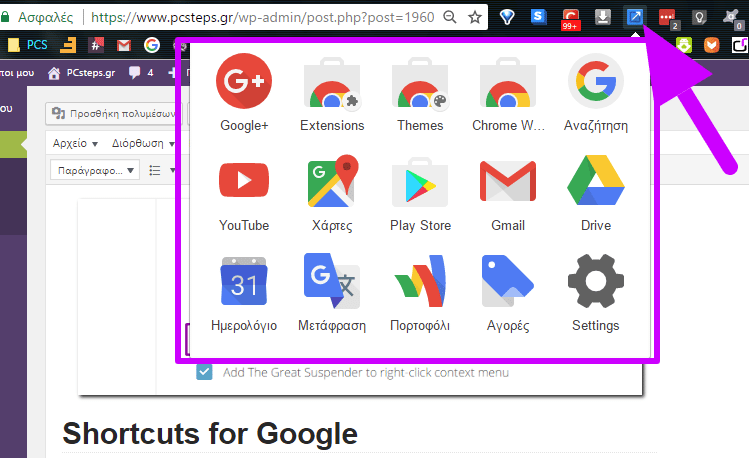Click the zoom magnifier in address bar
The height and width of the screenshot is (458, 749).
449,18
